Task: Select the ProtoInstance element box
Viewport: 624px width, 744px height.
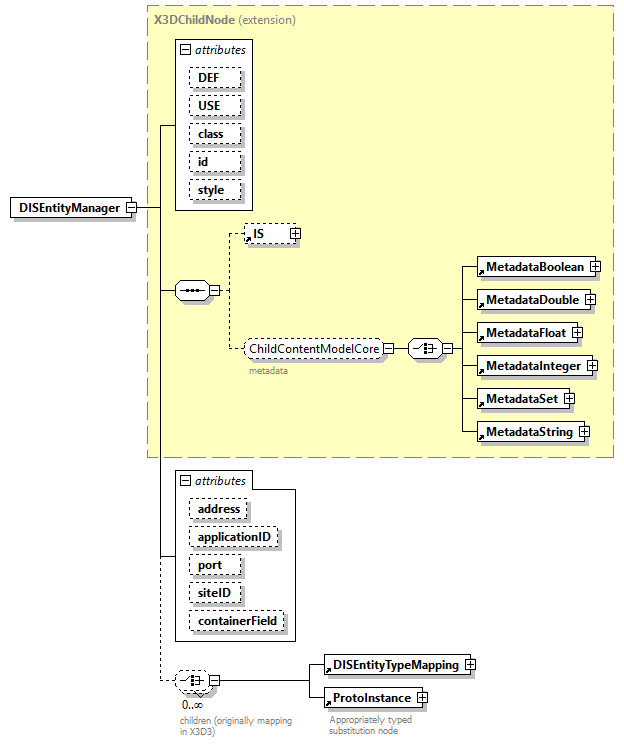Action: [373, 698]
